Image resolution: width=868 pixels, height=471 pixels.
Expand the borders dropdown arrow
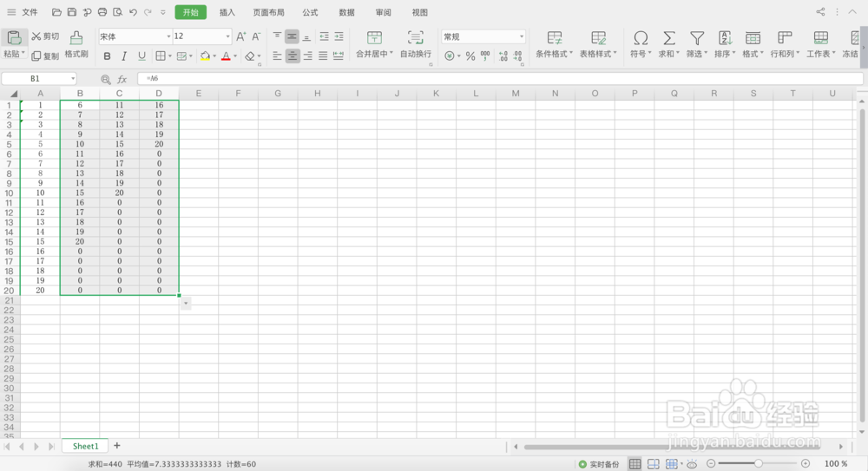pos(169,56)
